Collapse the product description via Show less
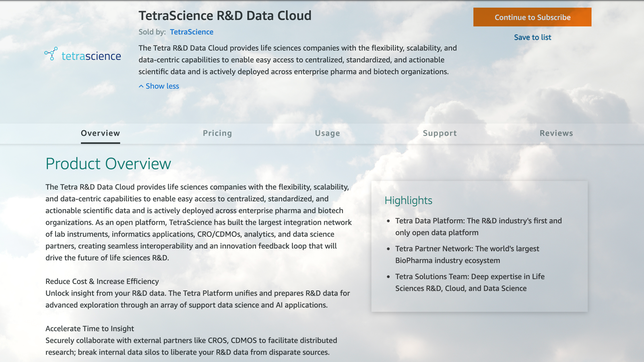644x362 pixels. (162, 86)
